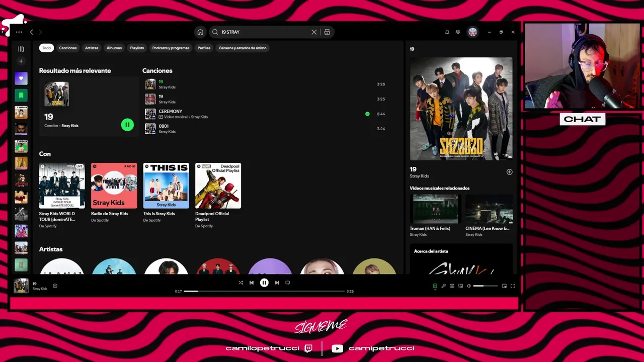Open Deadpool Official Playlist card
This screenshot has width=644, height=362.
pos(218,196)
